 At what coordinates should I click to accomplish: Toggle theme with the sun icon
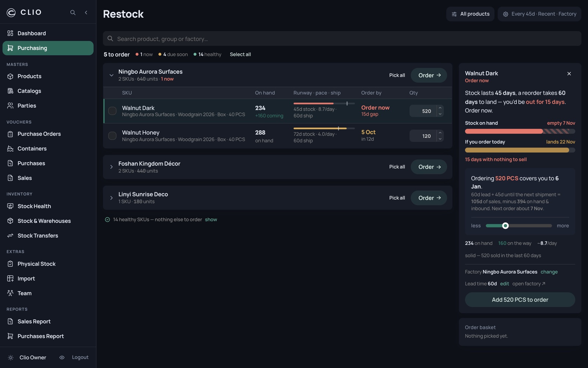[x=11, y=358]
